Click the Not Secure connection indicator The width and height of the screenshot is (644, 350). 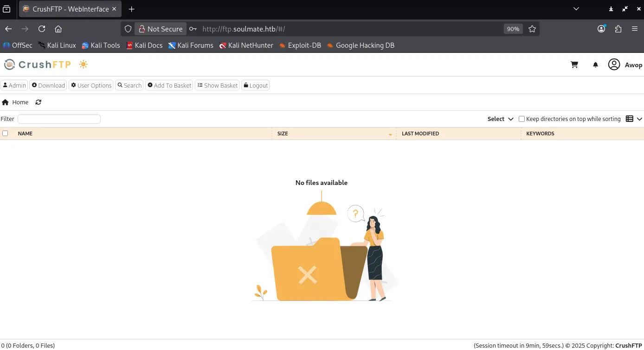click(x=161, y=29)
